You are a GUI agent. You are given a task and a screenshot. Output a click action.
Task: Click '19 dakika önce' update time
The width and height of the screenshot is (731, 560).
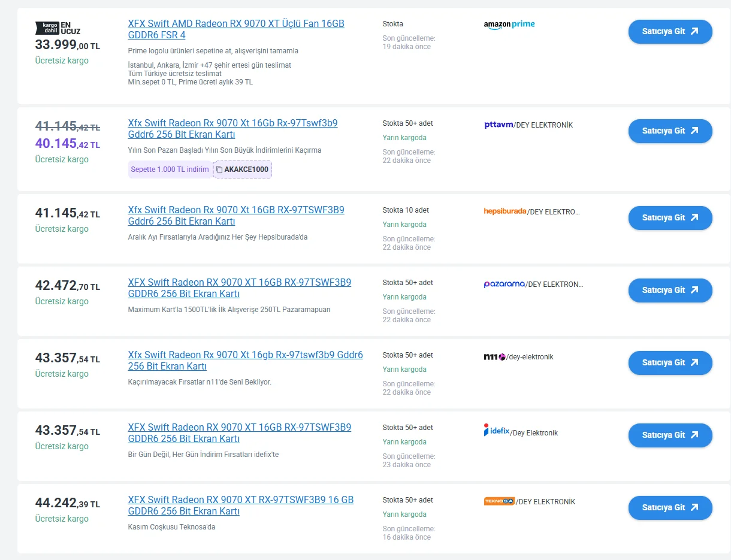point(407,47)
